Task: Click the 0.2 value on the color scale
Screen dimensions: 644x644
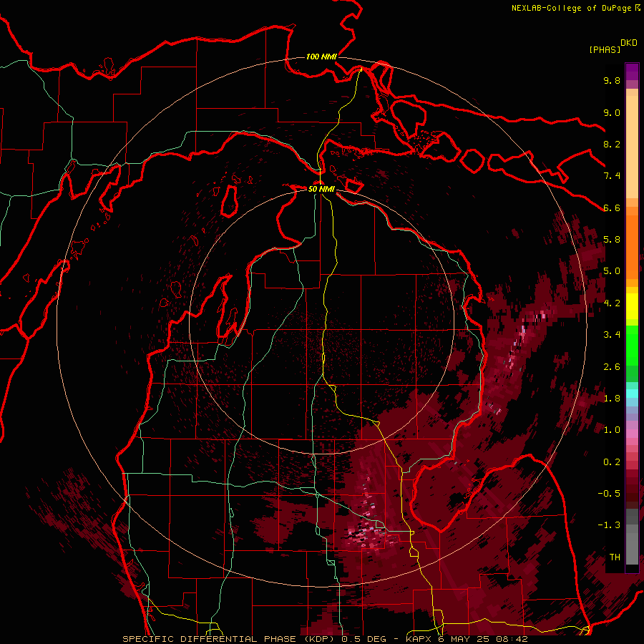Action: click(612, 462)
